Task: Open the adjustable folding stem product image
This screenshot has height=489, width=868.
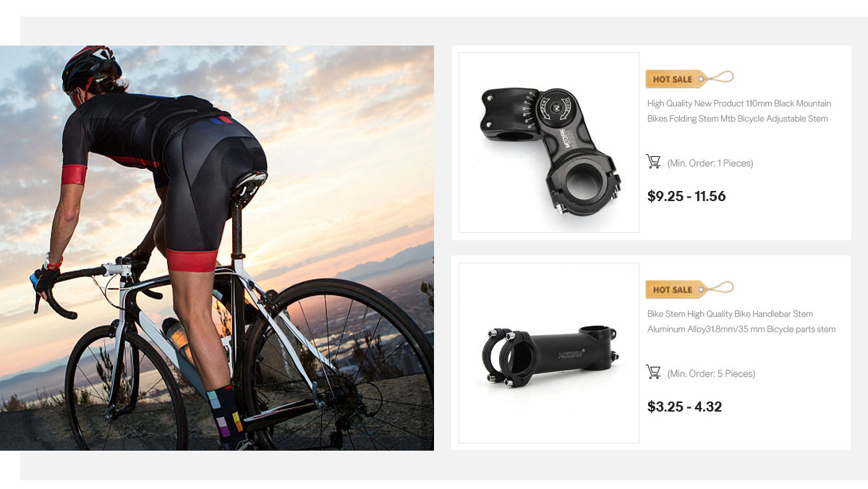Action: click(549, 143)
